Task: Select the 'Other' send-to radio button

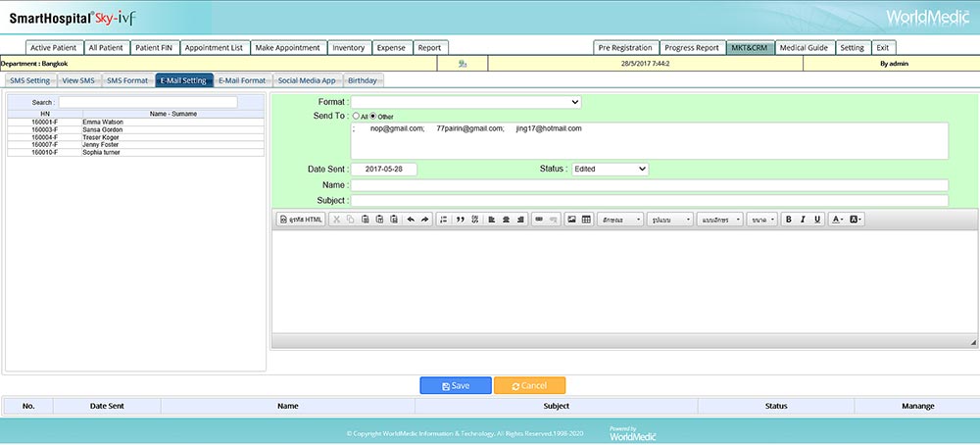Action: coord(372,117)
